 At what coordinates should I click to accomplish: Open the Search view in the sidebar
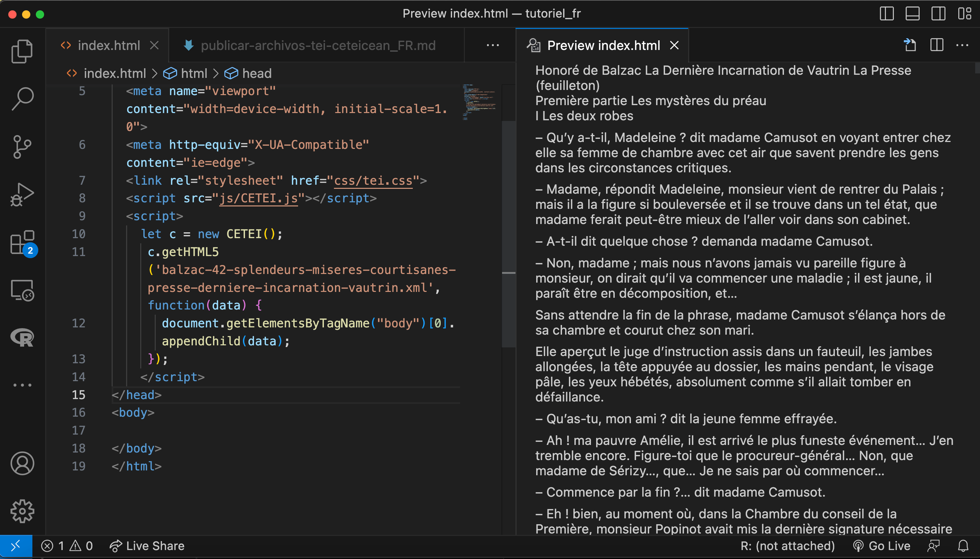[22, 98]
